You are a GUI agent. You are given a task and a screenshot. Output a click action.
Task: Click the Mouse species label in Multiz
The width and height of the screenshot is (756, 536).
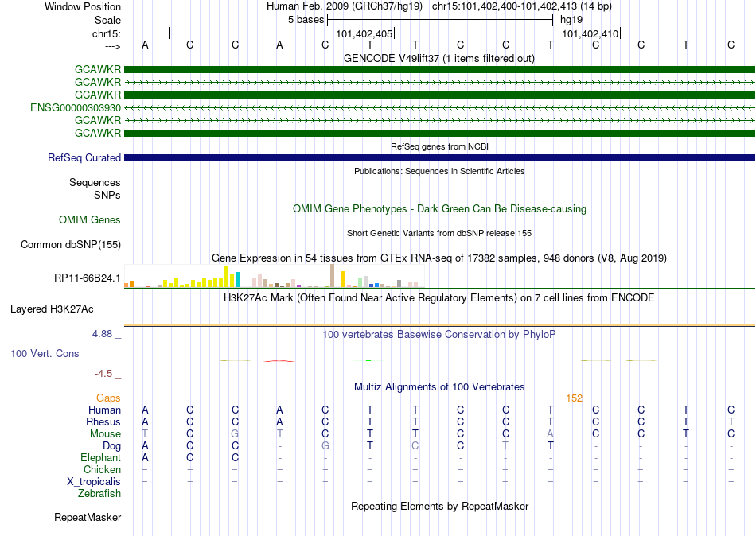click(105, 434)
